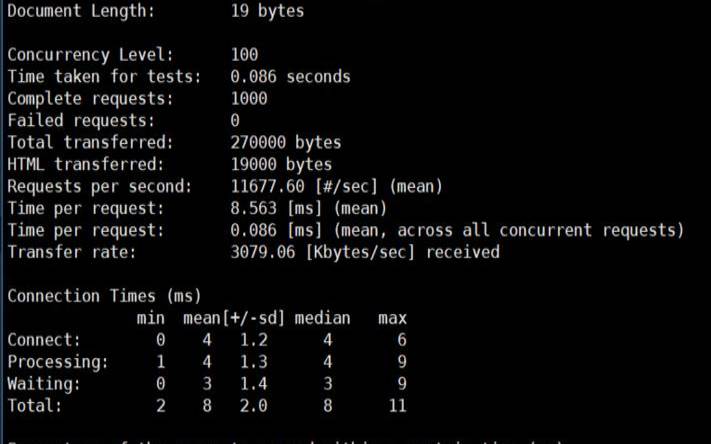Click the Concurrency Level value 100

point(244,54)
